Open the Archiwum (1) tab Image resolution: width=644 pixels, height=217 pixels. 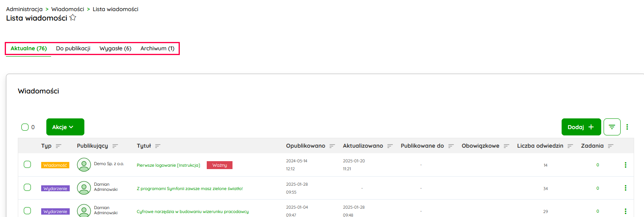click(x=157, y=48)
